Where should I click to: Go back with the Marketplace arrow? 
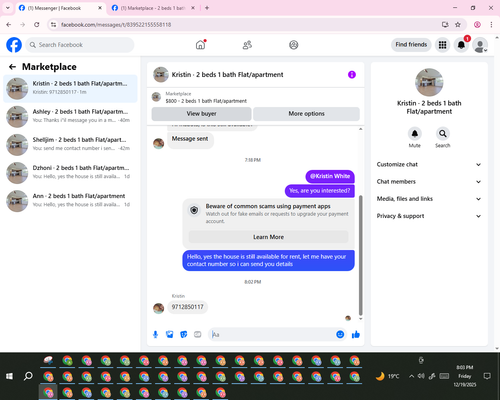tap(12, 67)
